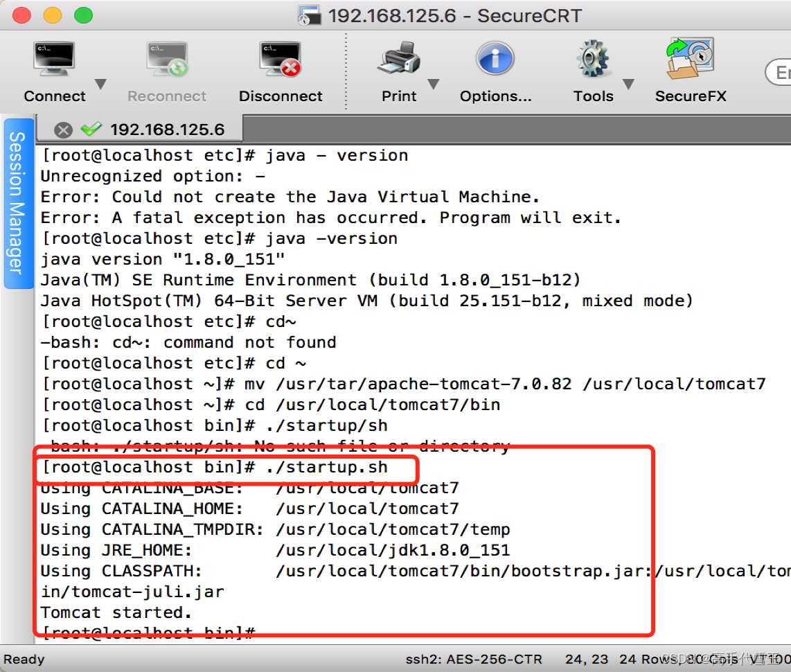The image size is (791, 672).
Task: Open Tools from the toolbar
Action: [592, 69]
